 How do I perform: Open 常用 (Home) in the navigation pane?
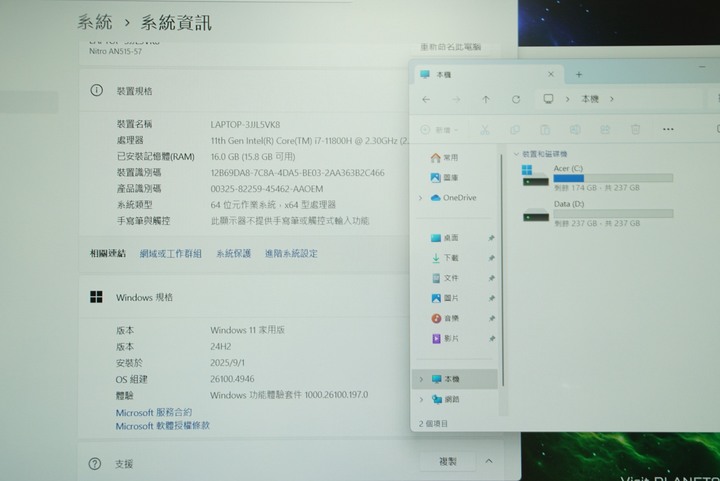click(x=444, y=157)
